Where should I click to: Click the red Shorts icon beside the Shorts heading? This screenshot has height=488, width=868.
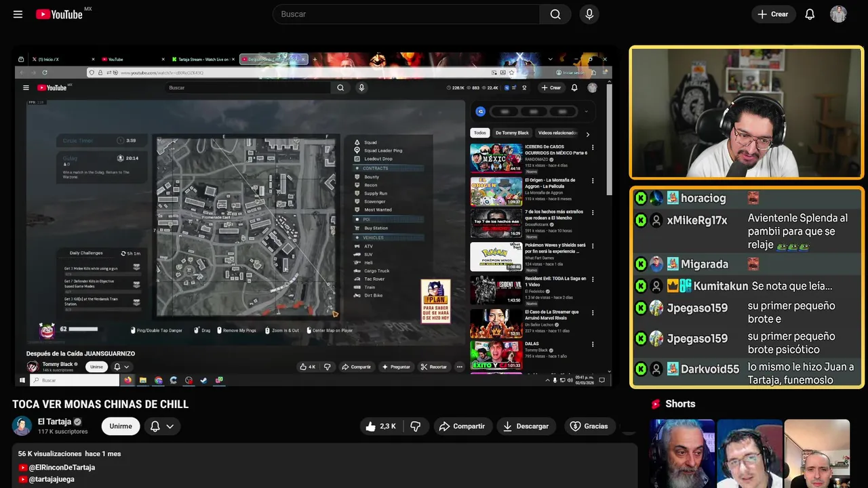click(x=656, y=404)
